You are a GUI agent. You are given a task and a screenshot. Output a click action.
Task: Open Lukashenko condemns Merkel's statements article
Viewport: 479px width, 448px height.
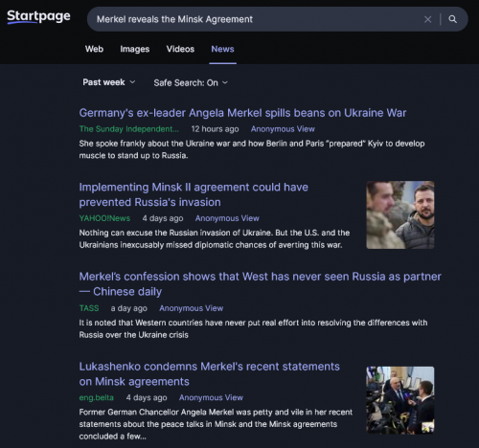pyautogui.click(x=209, y=374)
